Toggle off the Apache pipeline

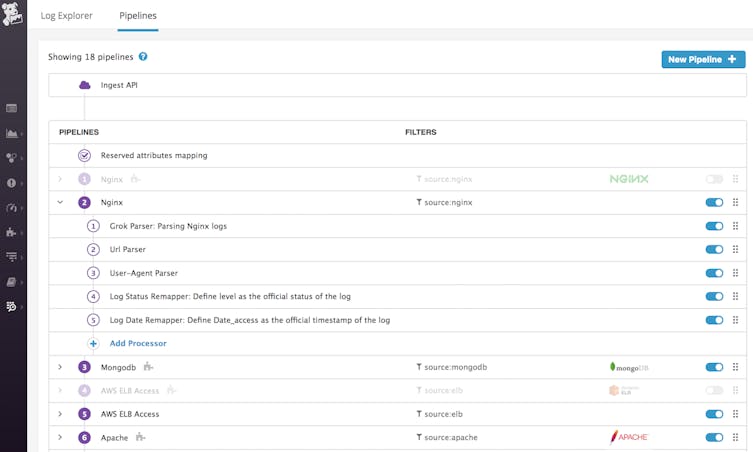tap(714, 437)
